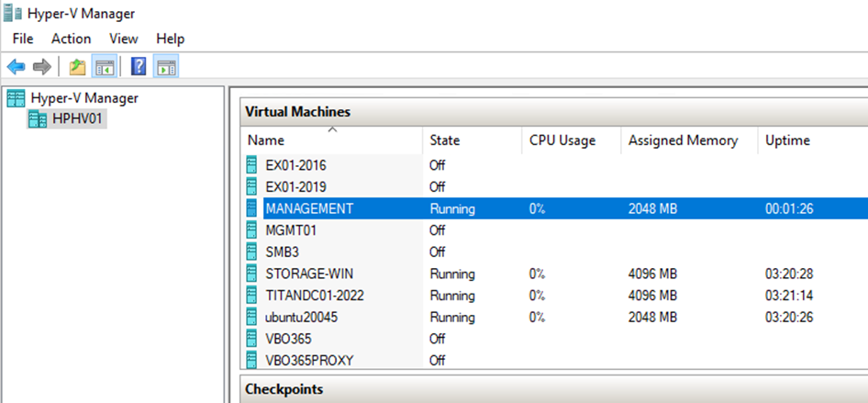Click the 00:01:26 uptime value
The image size is (868, 403).
[x=789, y=208]
